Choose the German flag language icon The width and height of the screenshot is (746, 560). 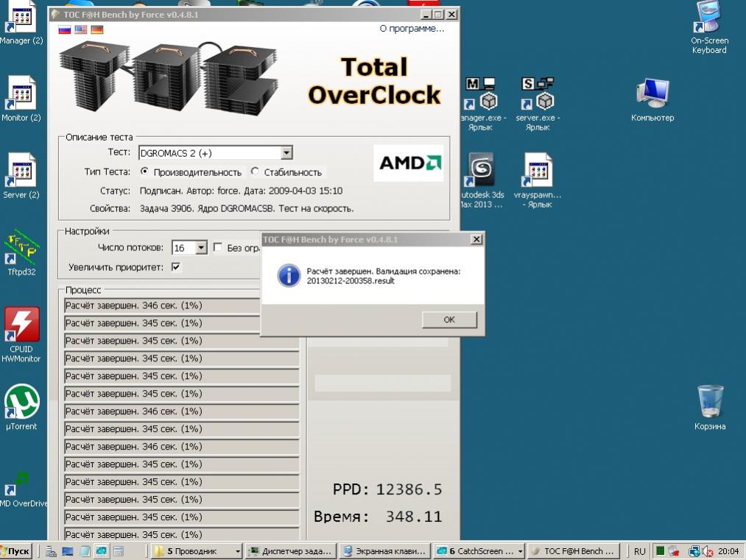click(97, 29)
